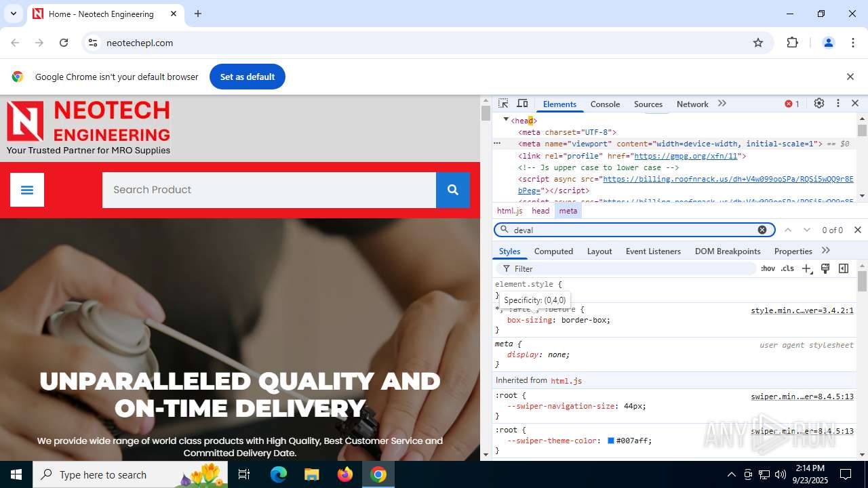The image size is (868, 488).
Task: Close the DevTools panel
Action: click(x=855, y=104)
